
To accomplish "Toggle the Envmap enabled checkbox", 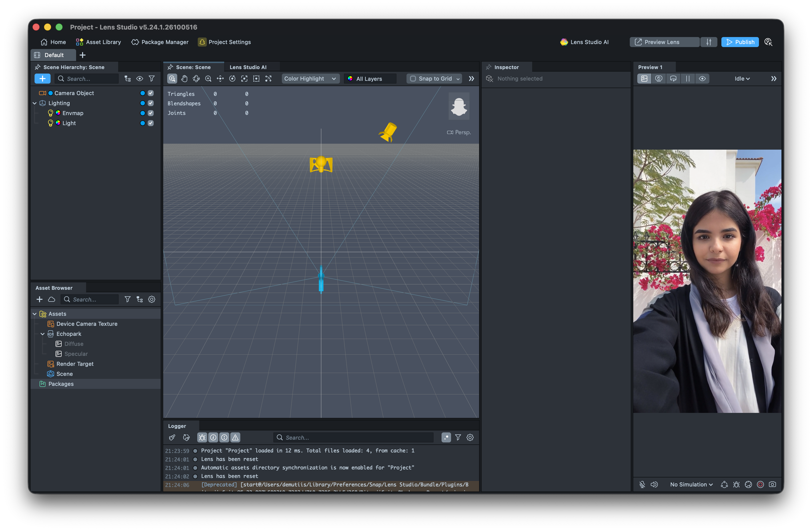I will point(151,113).
